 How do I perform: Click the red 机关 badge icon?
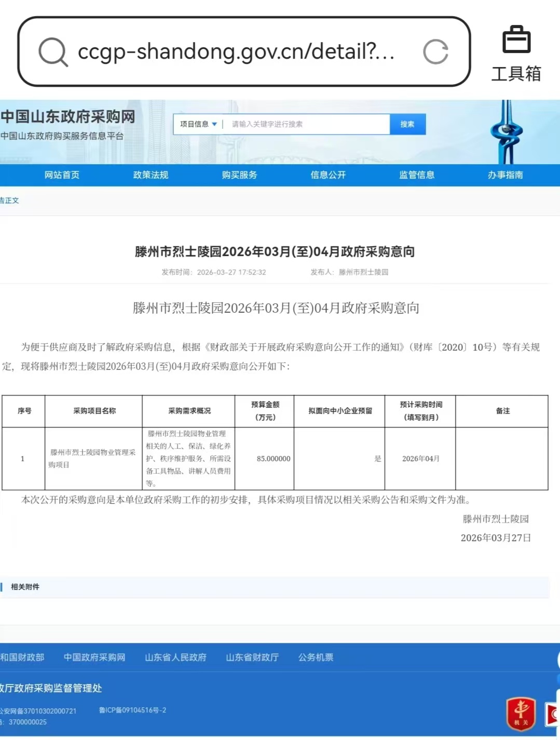[521, 714]
